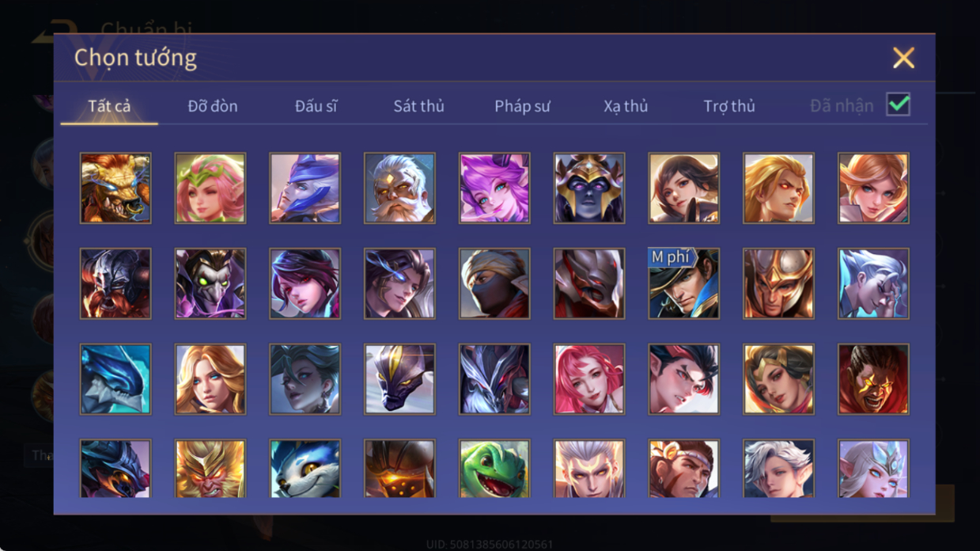Select the blue dragon hero portrait

point(115,378)
